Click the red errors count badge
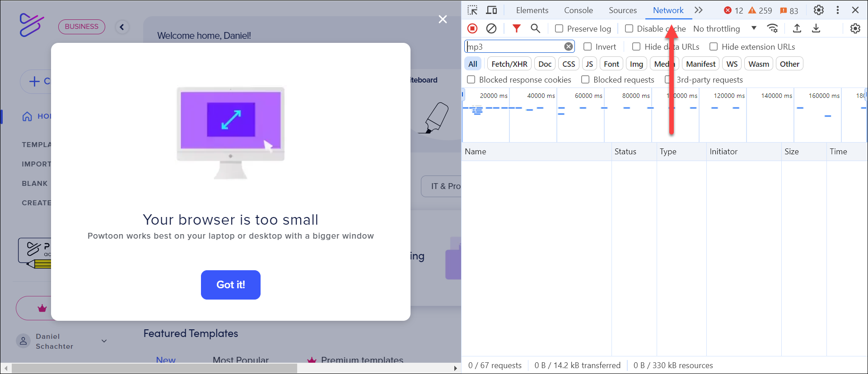The image size is (868, 374). click(x=733, y=10)
